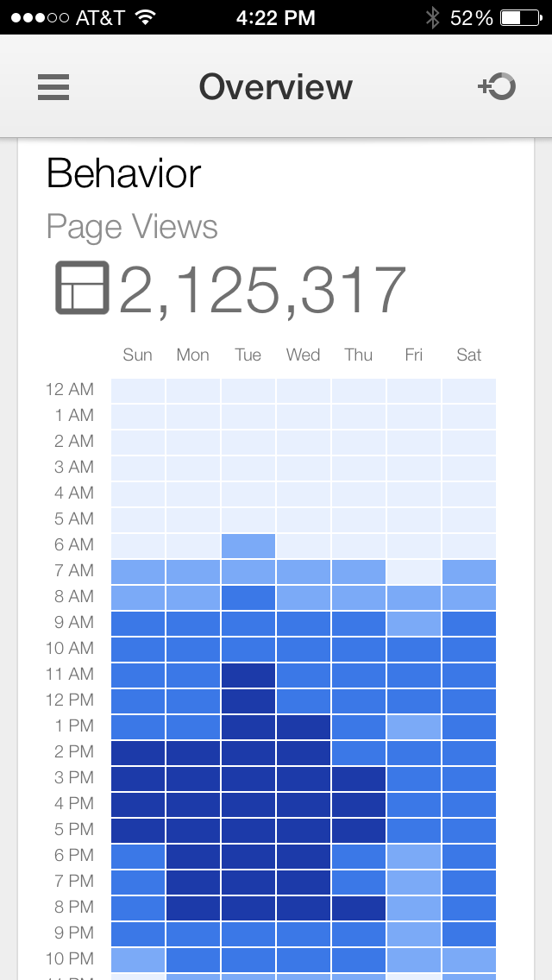The width and height of the screenshot is (552, 980).
Task: Open the navigation hamburger menu
Action: [x=53, y=86]
